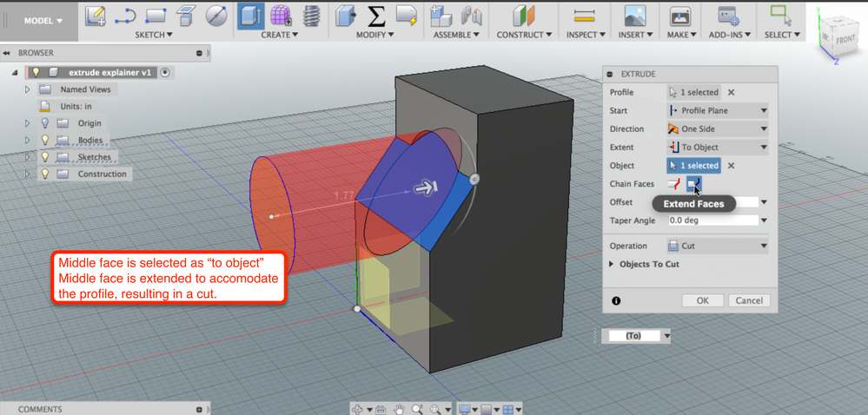The height and width of the screenshot is (415, 868).
Task: Click the FRONT face of the view cube
Action: (845, 40)
